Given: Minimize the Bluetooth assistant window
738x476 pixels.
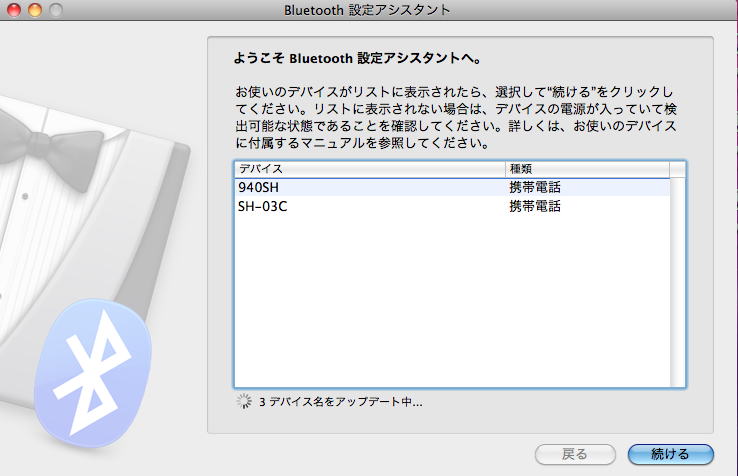Looking at the screenshot, I should 35,9.
